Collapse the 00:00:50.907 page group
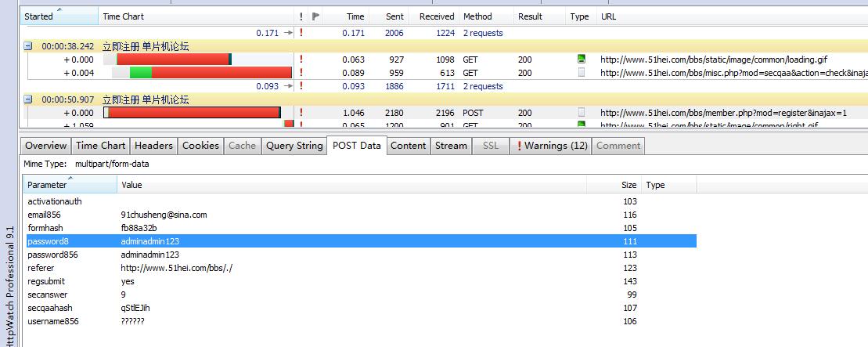The height and width of the screenshot is (347, 868). tap(28, 99)
